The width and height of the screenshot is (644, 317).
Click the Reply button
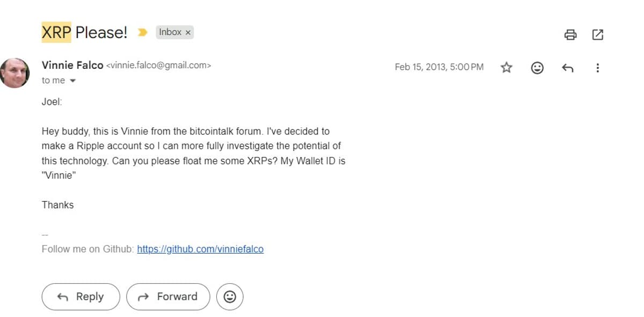(80, 296)
